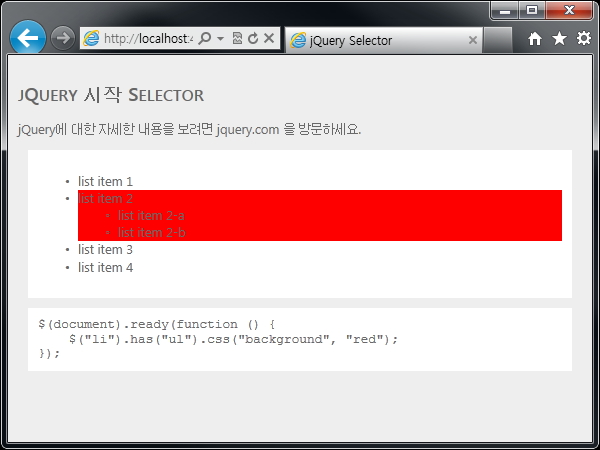This screenshot has height=450, width=600.
Task: Click the jquery.com text in the paragraph
Action: [248, 129]
